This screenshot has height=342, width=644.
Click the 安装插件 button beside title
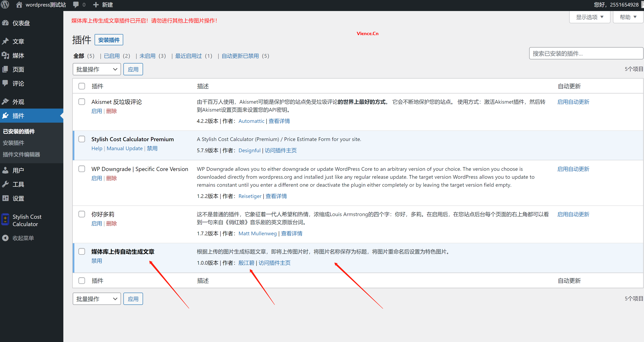[x=109, y=40]
